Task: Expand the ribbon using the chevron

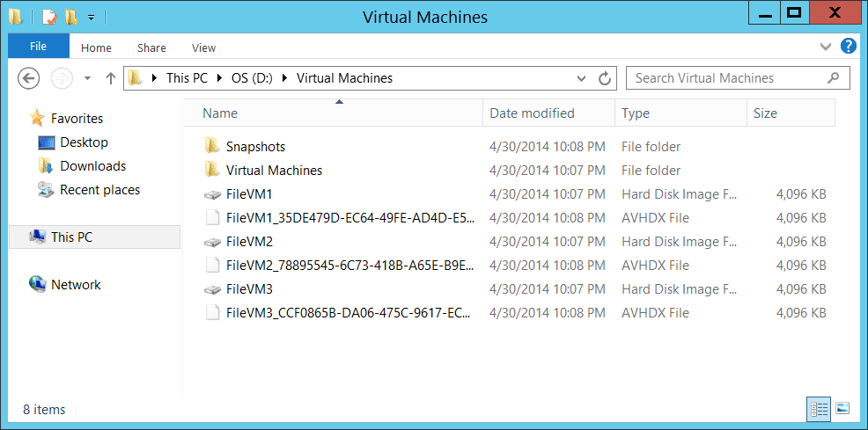Action: 826,47
